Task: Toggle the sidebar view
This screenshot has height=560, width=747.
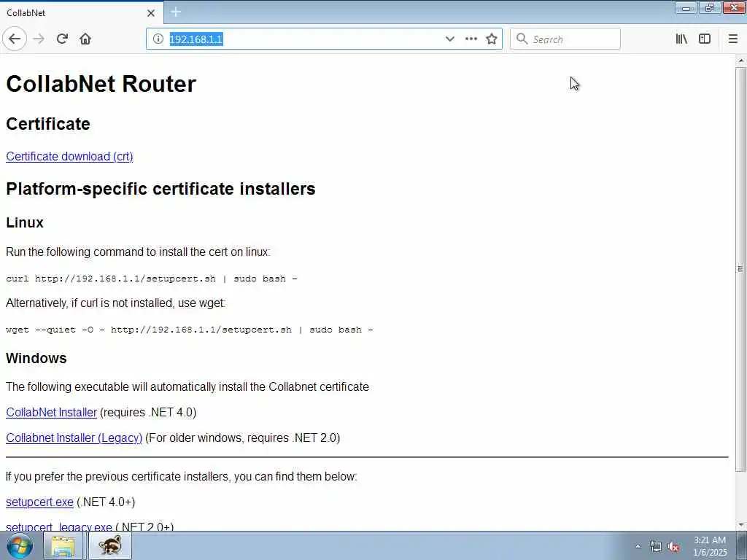Action: tap(705, 39)
